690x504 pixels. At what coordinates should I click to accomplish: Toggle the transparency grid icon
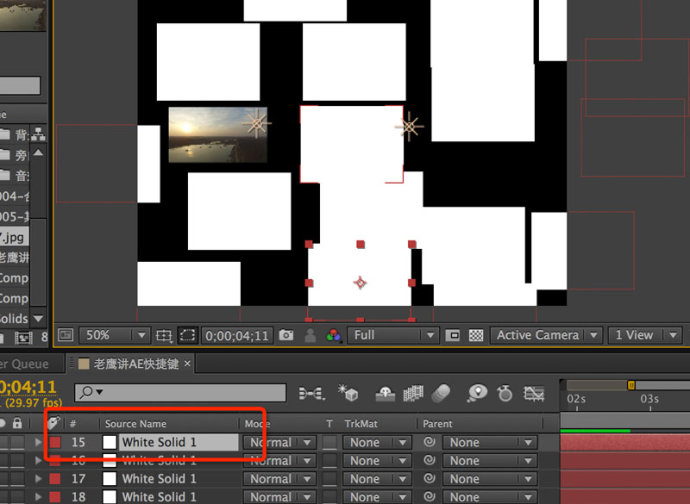click(x=476, y=335)
